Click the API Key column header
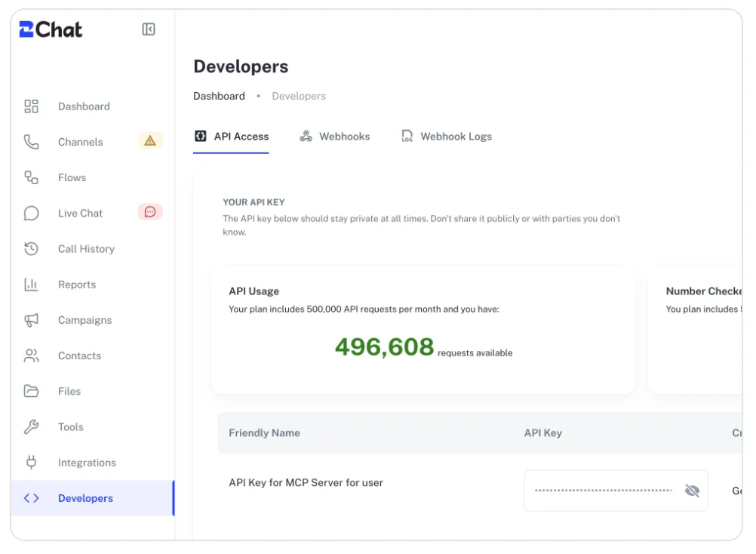The height and width of the screenshot is (554, 756). (543, 433)
